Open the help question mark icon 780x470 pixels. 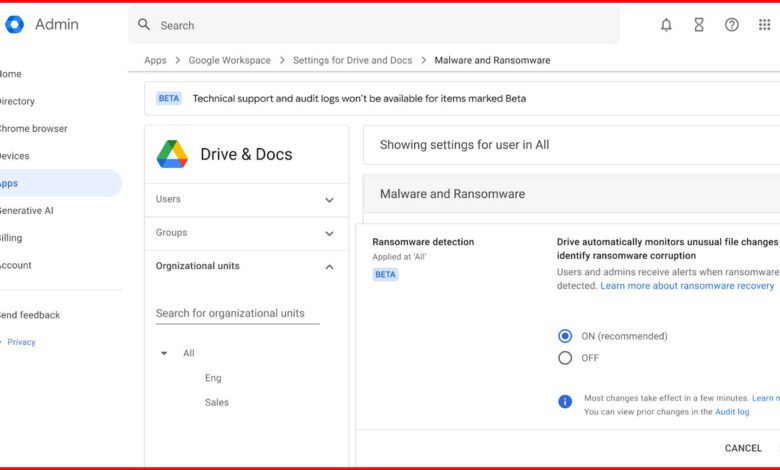pos(732,25)
